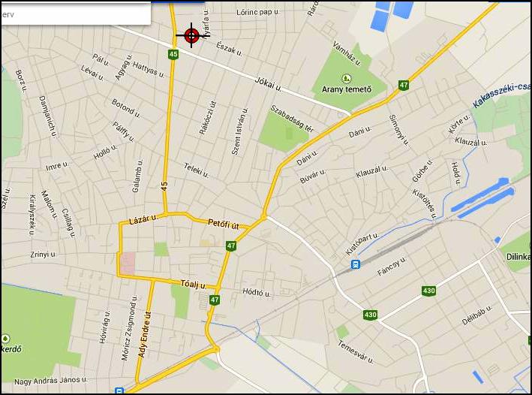This screenshot has height=395, width=532.
Task: Select the Szabadság tér park label
Action: pyautogui.click(x=292, y=119)
